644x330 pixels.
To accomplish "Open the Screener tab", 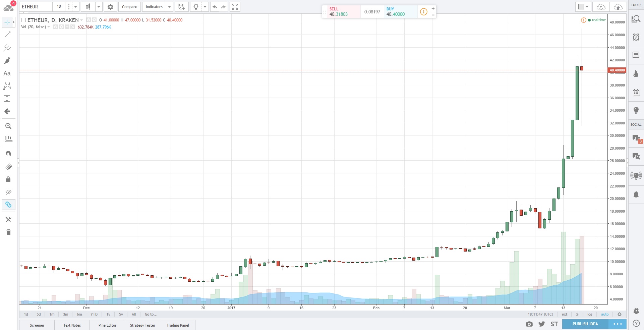I will click(x=37, y=325).
